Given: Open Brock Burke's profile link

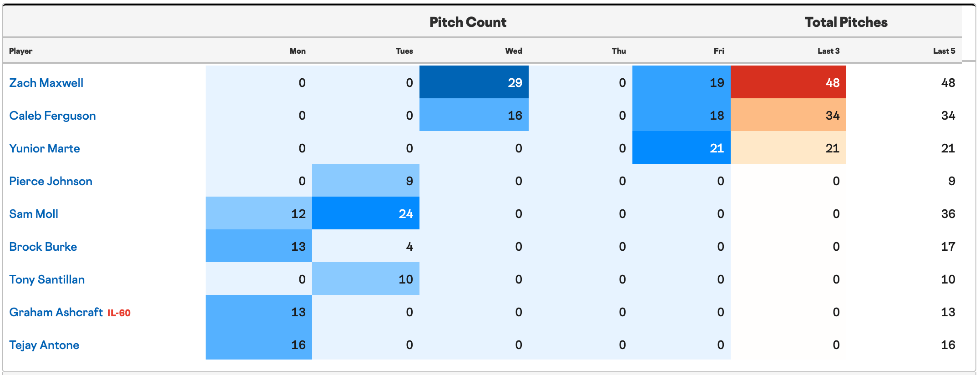Looking at the screenshot, I should coord(43,247).
